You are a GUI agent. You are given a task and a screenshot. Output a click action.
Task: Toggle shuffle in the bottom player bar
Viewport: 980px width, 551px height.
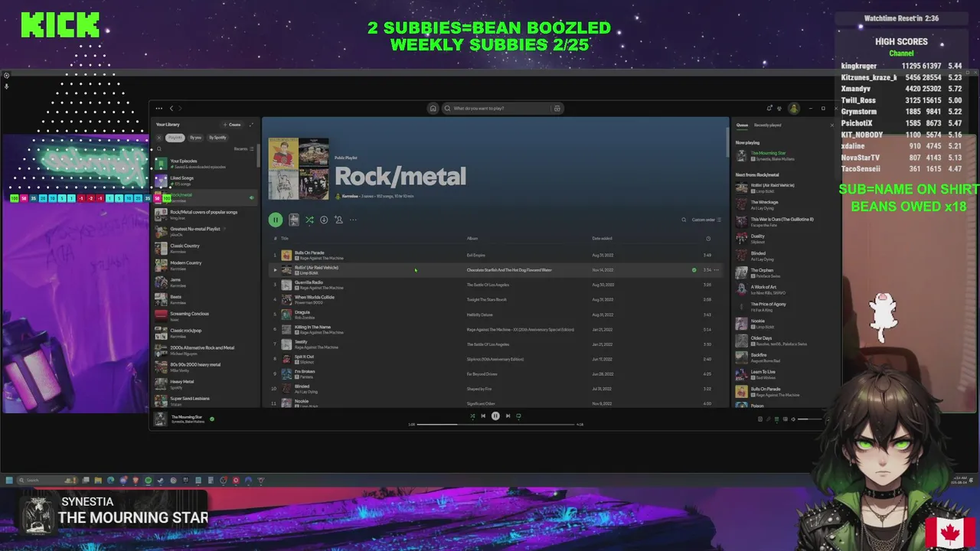click(x=472, y=416)
